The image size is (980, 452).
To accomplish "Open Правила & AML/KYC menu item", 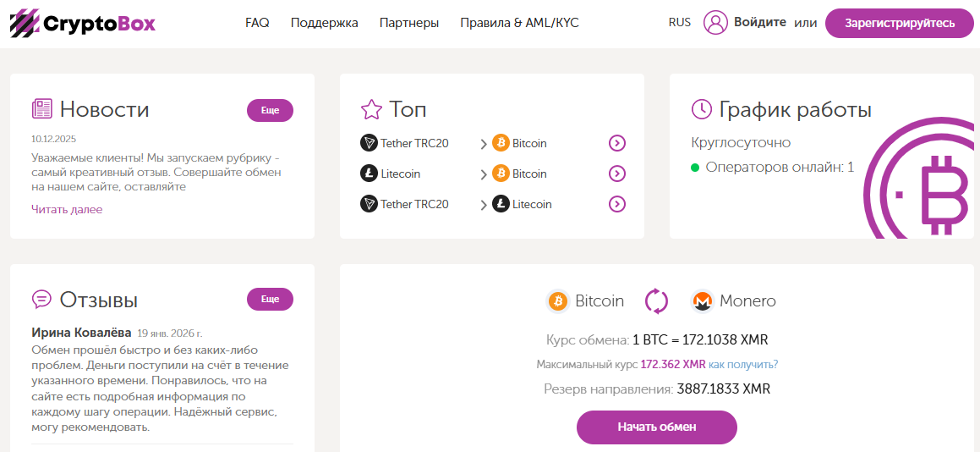I will coord(519,23).
